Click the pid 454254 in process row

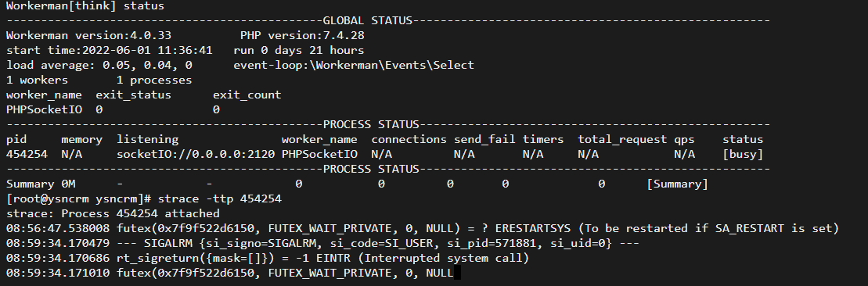pos(27,155)
